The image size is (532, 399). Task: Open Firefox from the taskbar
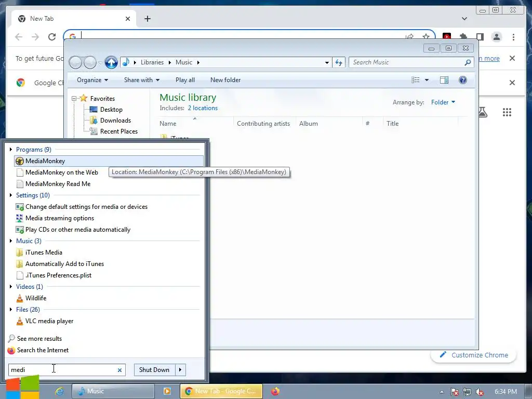pyautogui.click(x=275, y=391)
